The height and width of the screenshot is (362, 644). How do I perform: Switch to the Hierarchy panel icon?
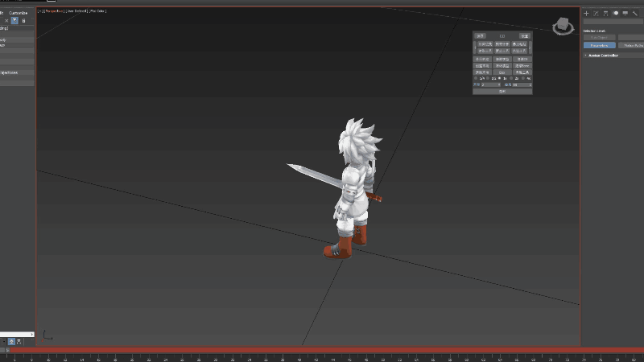[x=605, y=13]
